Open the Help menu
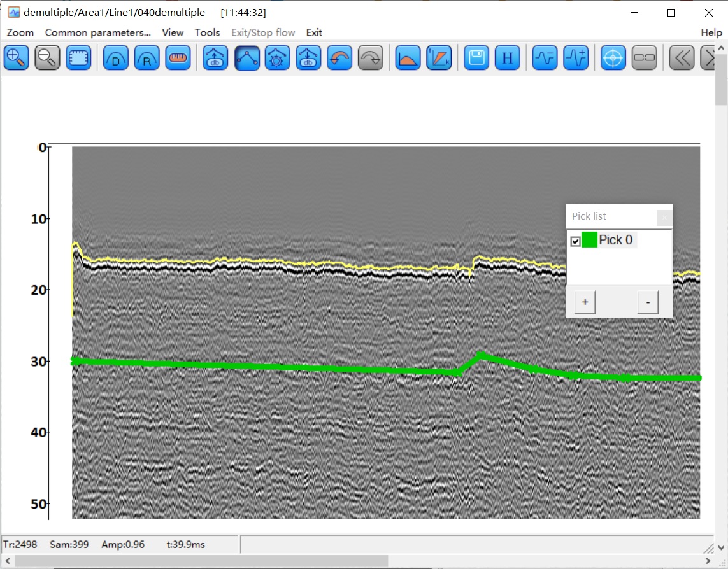 [x=711, y=32]
